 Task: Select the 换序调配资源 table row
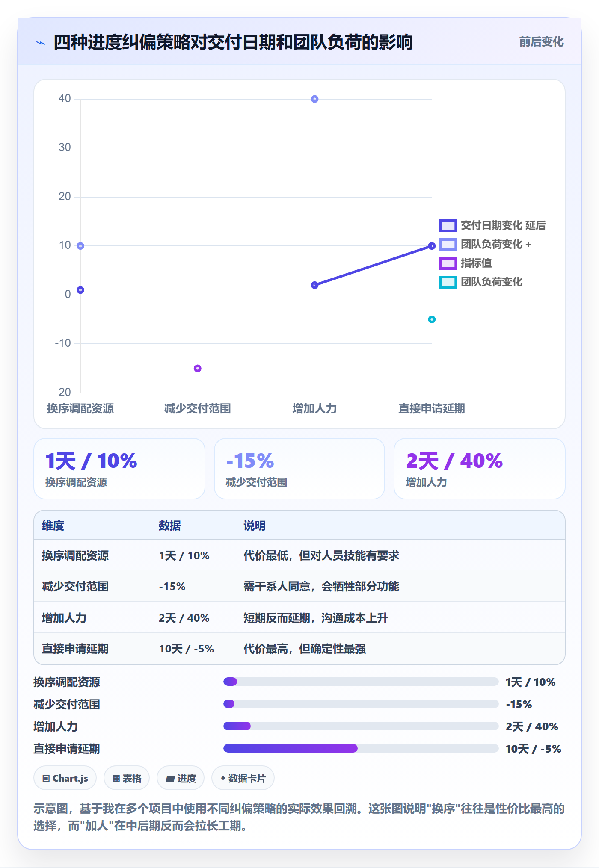[299, 555]
